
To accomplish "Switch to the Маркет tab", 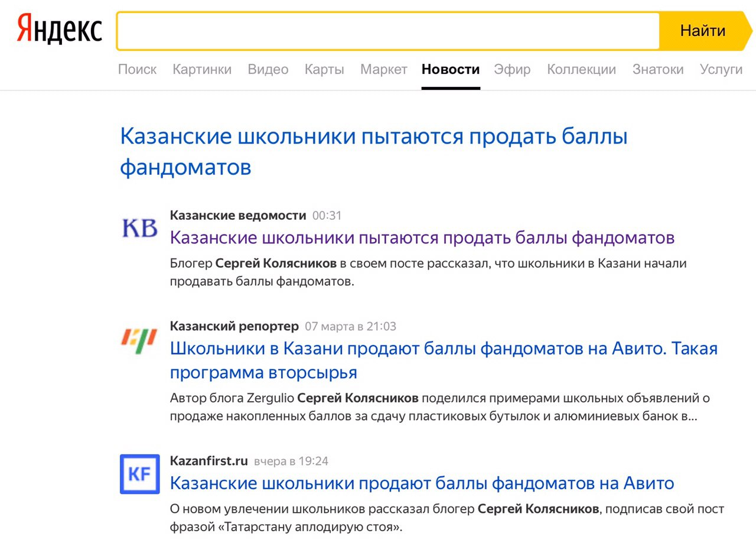I will [384, 70].
